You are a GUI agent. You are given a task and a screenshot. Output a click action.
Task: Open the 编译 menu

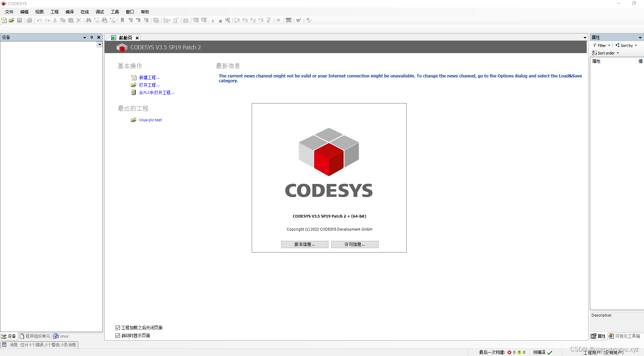[x=70, y=12]
